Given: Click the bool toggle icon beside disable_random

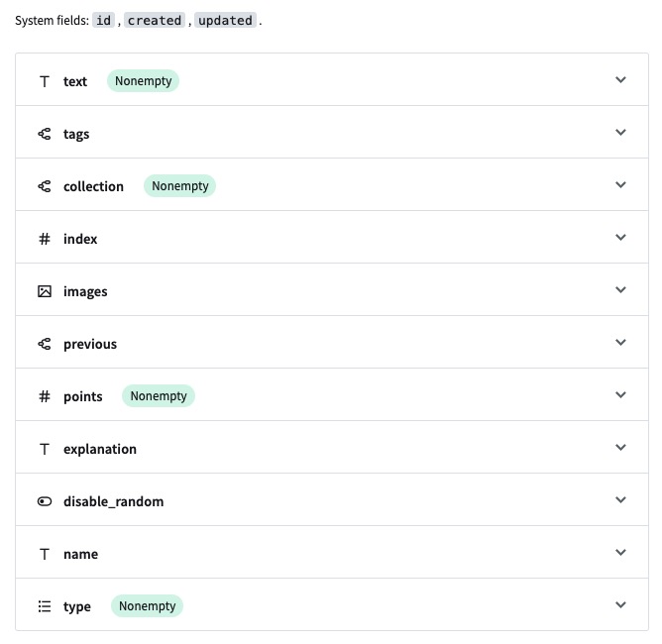Looking at the screenshot, I should click(45, 501).
